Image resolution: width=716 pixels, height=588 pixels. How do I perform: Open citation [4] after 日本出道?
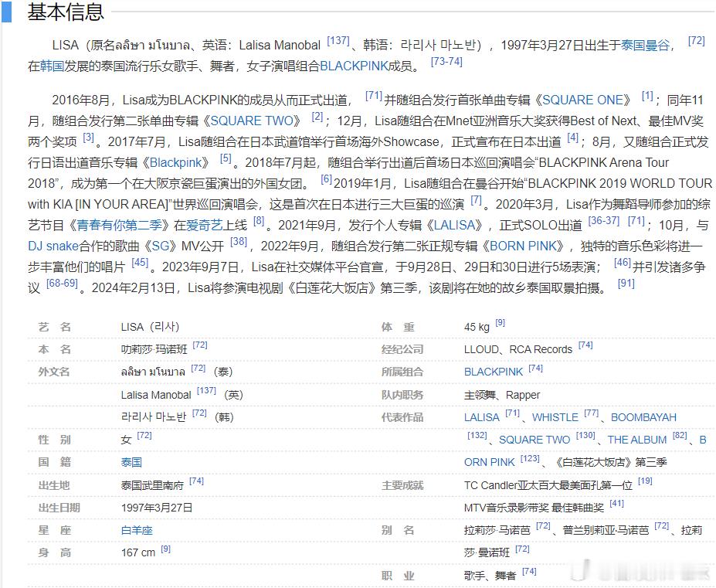pyautogui.click(x=572, y=138)
